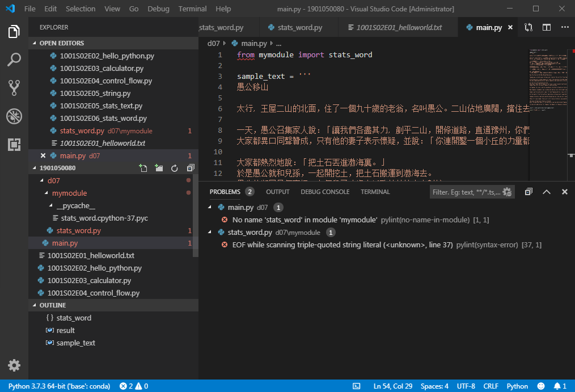Open the feedback smiley in status bar
The width and height of the screenshot is (575, 392).
click(541, 386)
